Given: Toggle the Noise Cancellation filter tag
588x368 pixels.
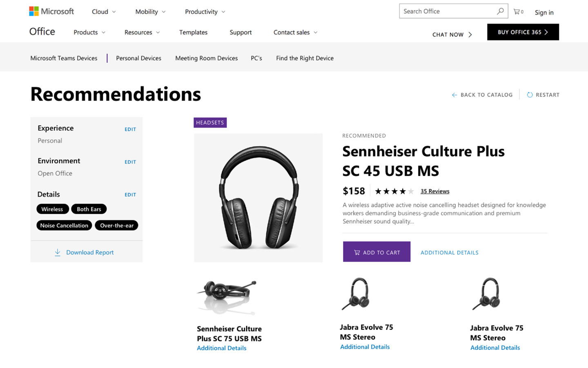Looking at the screenshot, I should 64,225.
